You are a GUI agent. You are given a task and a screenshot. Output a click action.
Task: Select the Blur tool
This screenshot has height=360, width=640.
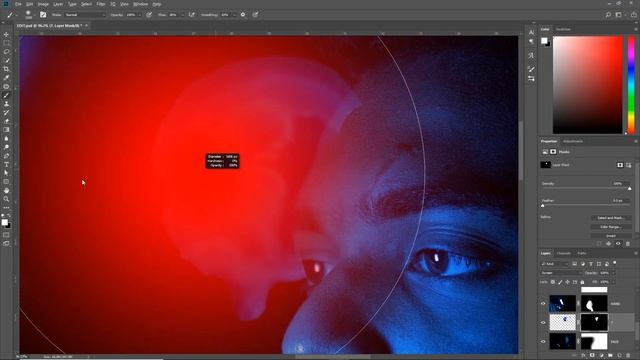[x=6, y=138]
